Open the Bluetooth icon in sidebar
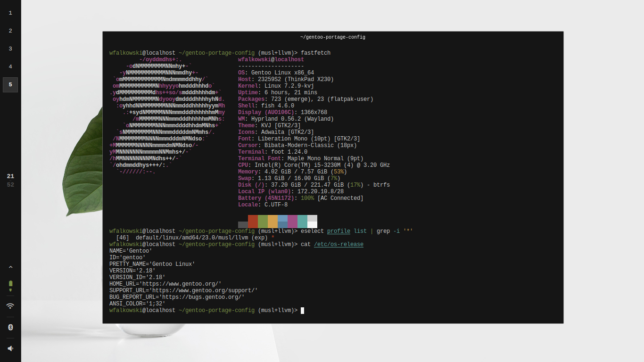Viewport: 644px width, 362px height. tap(10, 327)
